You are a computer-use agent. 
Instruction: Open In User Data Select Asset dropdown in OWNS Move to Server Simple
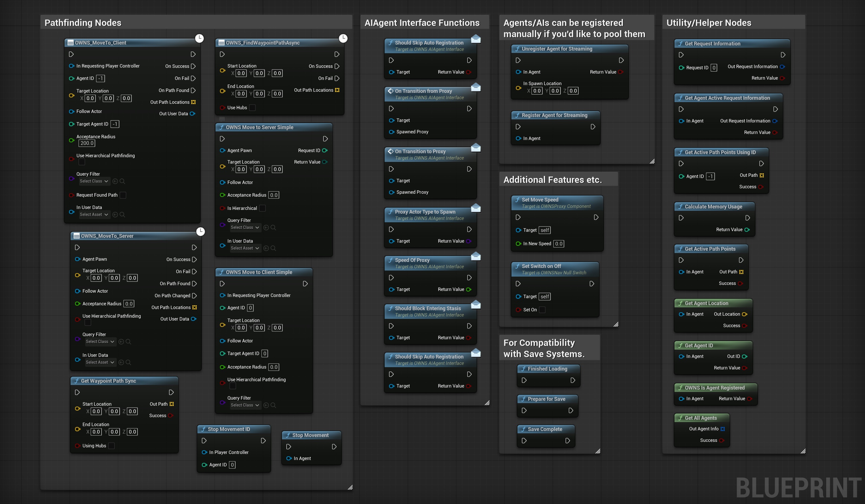[x=245, y=248]
